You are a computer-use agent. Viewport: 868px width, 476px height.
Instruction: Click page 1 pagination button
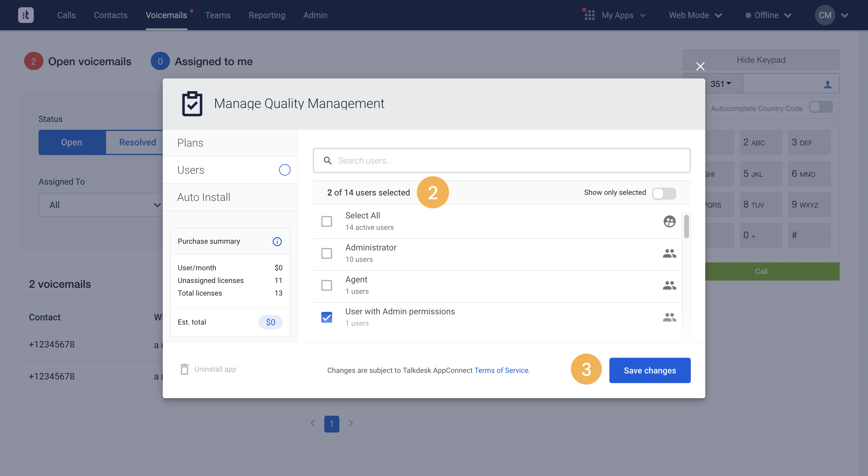coord(332,424)
